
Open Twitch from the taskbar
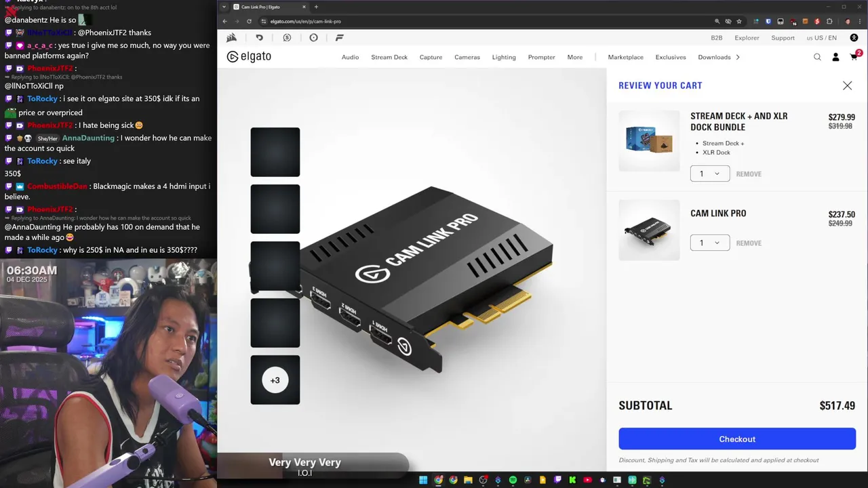pyautogui.click(x=557, y=481)
